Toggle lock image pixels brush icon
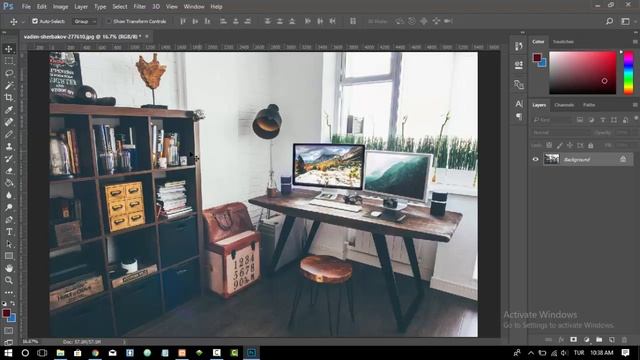 click(x=560, y=145)
